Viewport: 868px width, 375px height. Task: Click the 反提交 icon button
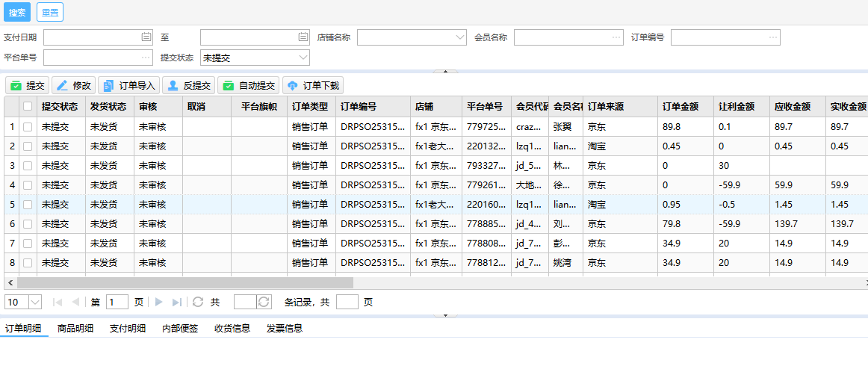coord(190,86)
